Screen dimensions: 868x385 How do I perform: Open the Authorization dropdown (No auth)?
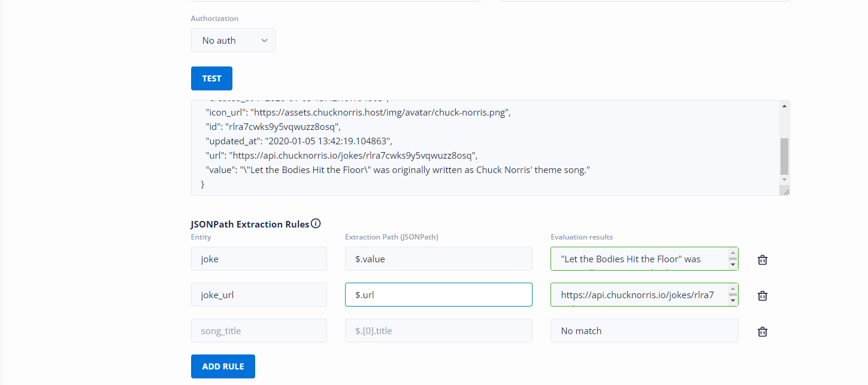[233, 40]
